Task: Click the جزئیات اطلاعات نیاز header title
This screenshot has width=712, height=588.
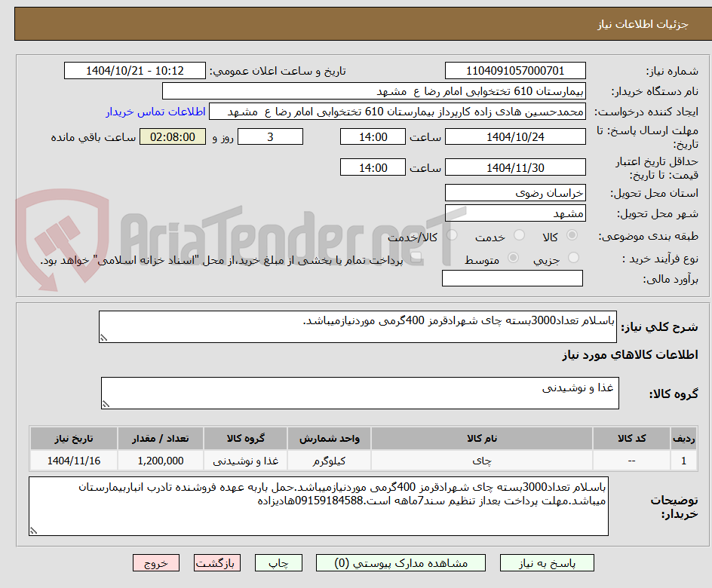Action: [x=643, y=24]
